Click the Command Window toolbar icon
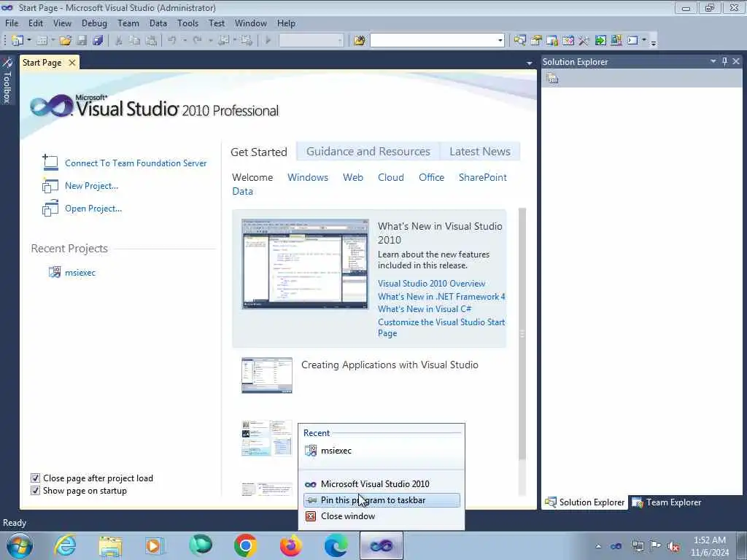The width and height of the screenshot is (747, 560). [x=632, y=41]
